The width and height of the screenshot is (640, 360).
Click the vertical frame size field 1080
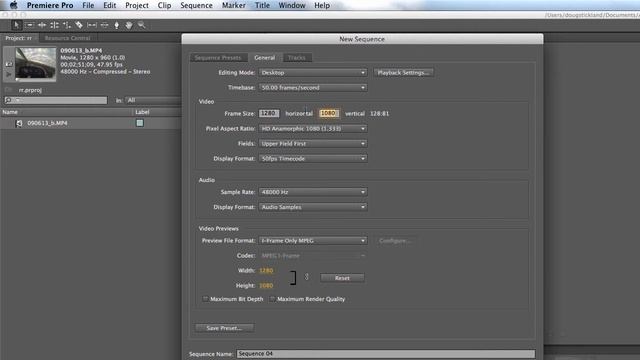click(329, 113)
